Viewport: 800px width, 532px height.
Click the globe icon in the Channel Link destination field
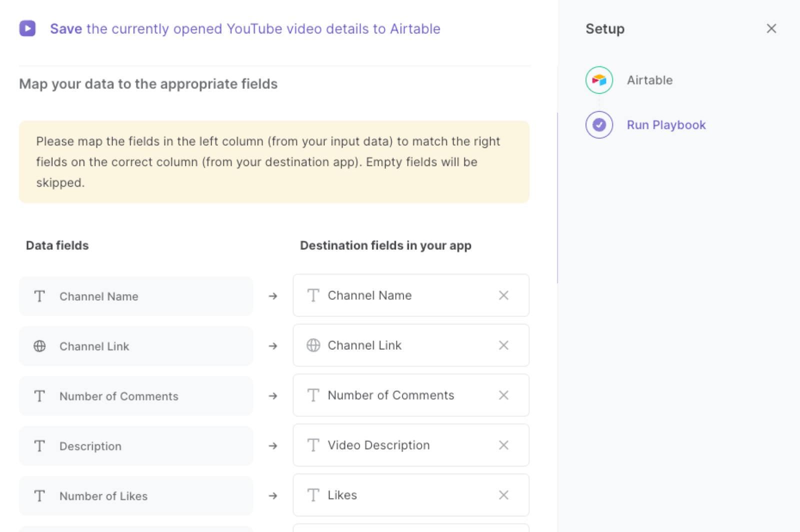click(x=313, y=345)
